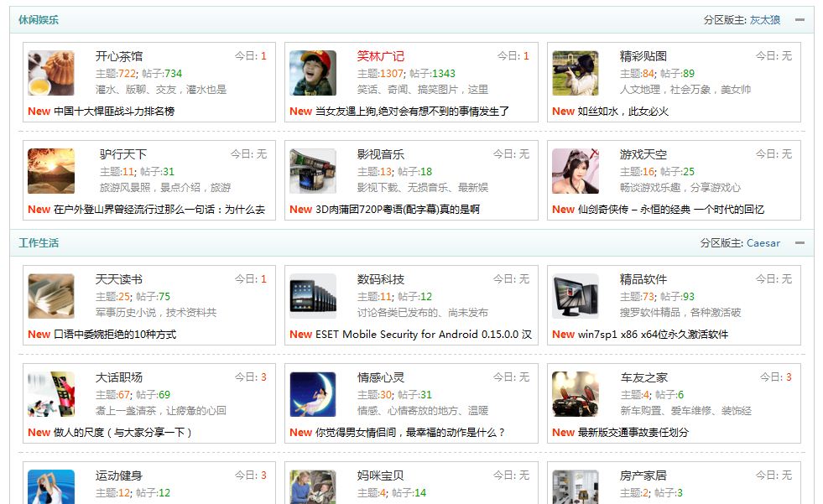This screenshot has height=504, width=823.
Task: Open the 精彩贴图 forum title
Action: (643, 56)
